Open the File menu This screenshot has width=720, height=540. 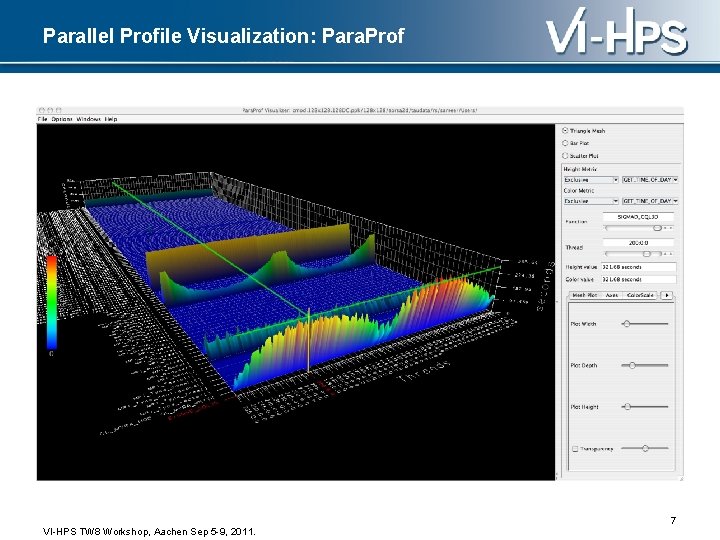[x=43, y=119]
